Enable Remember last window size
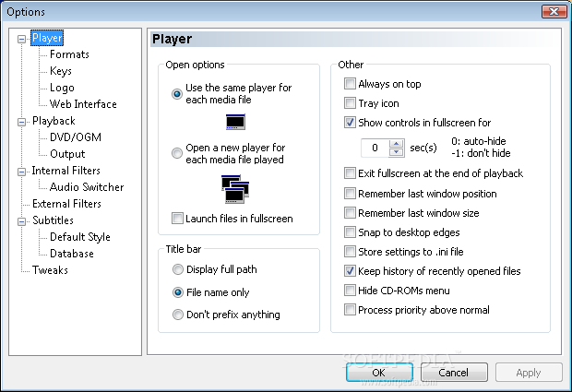Viewport: 572px width, 392px height. [x=350, y=213]
